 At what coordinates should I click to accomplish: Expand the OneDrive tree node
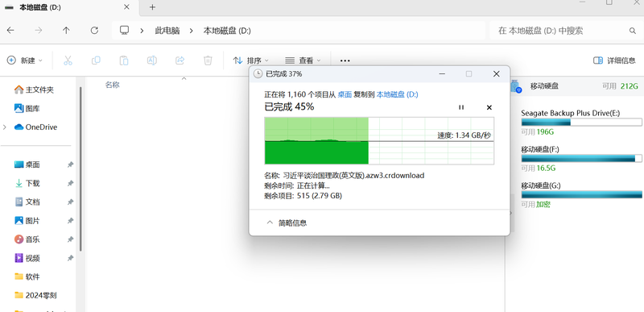(5, 127)
